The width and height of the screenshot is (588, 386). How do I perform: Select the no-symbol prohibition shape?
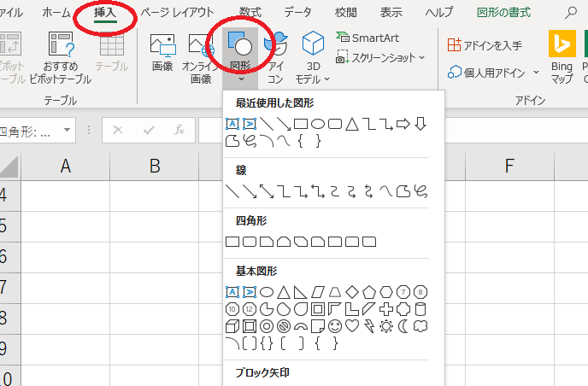pos(284,326)
